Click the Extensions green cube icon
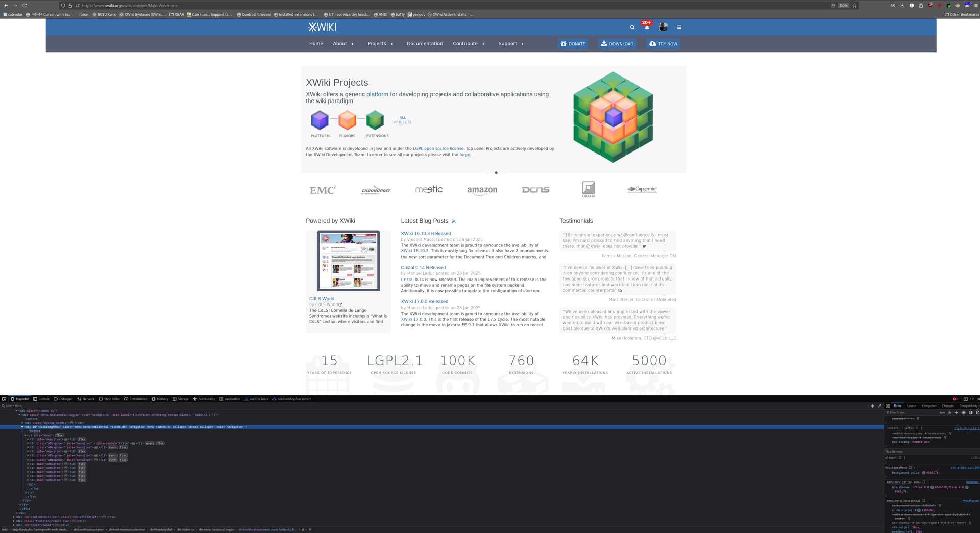This screenshot has height=533, width=980. coord(375,120)
